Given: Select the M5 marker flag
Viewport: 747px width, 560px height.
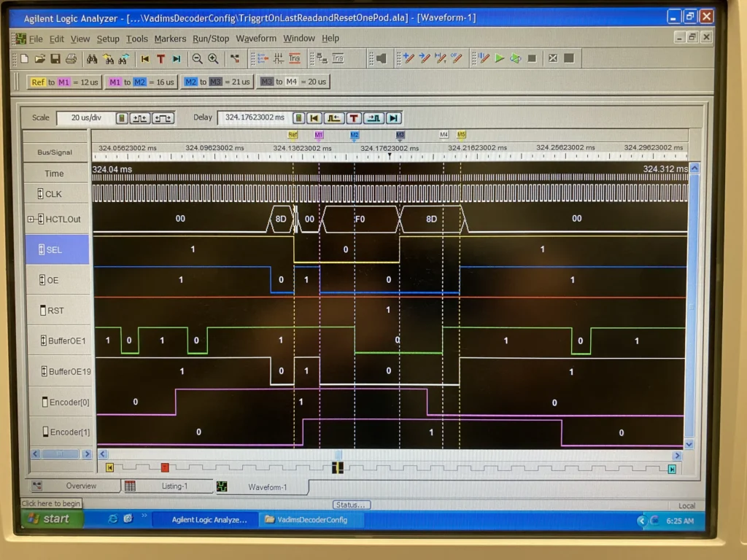Looking at the screenshot, I should point(461,134).
